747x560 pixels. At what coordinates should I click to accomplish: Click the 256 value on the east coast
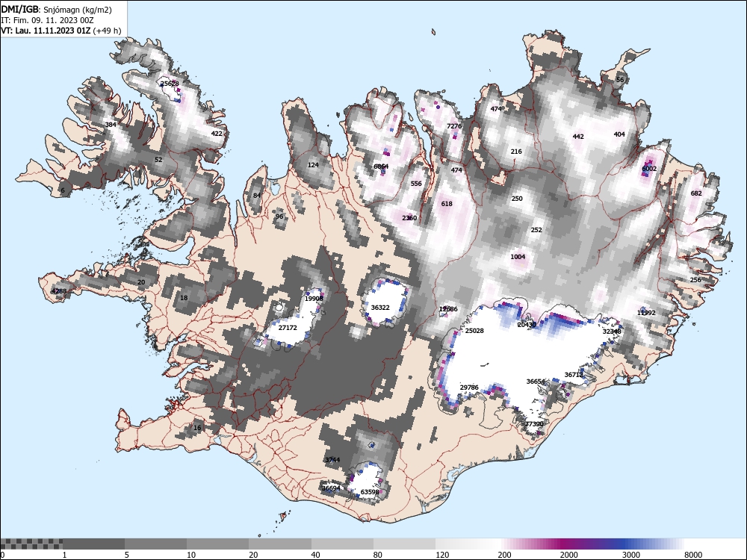pos(695,279)
